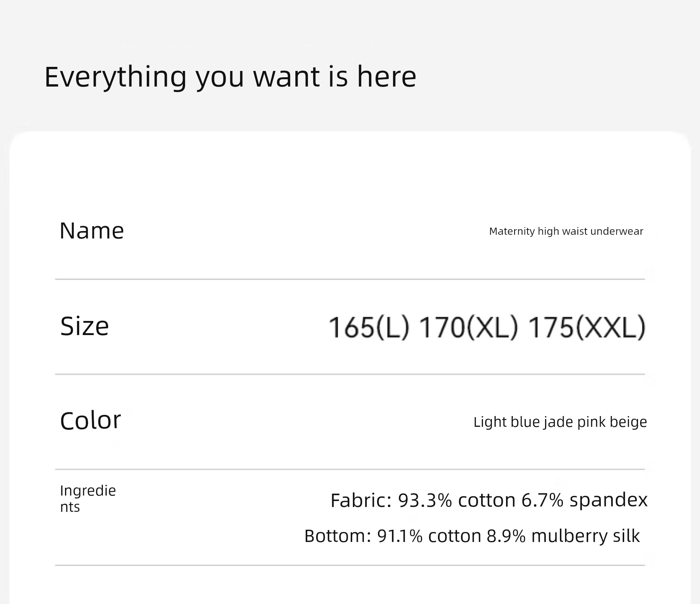Select the Ingredients row label
Image resolution: width=700 pixels, height=604 pixels.
(x=88, y=499)
